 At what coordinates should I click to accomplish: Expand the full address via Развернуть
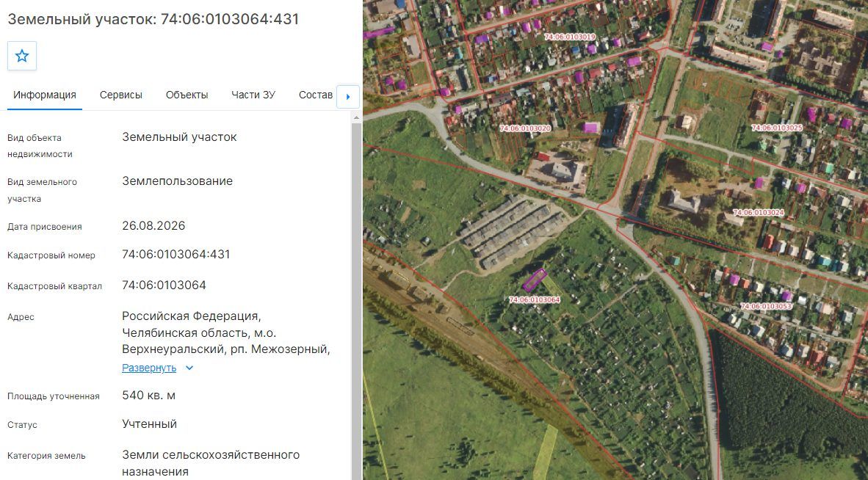(150, 368)
